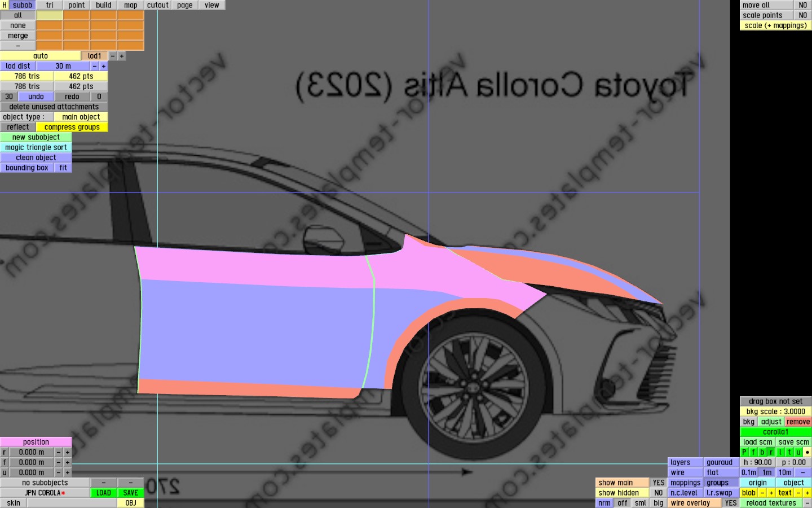Choose the u view direction button
This screenshot has height=508, width=812.
[x=798, y=452]
